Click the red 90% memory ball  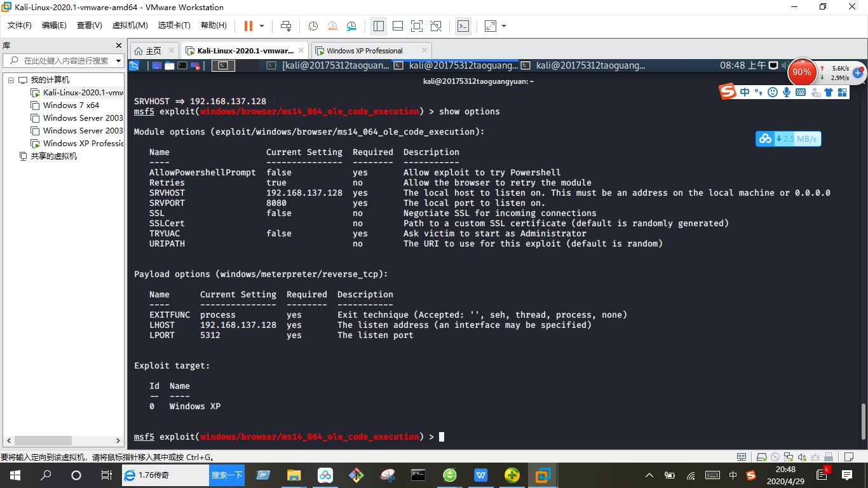[x=802, y=72]
